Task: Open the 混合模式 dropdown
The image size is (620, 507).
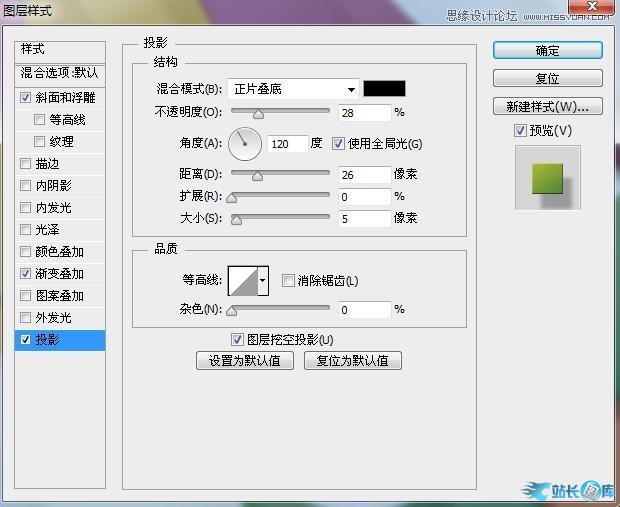Action: pos(292,89)
